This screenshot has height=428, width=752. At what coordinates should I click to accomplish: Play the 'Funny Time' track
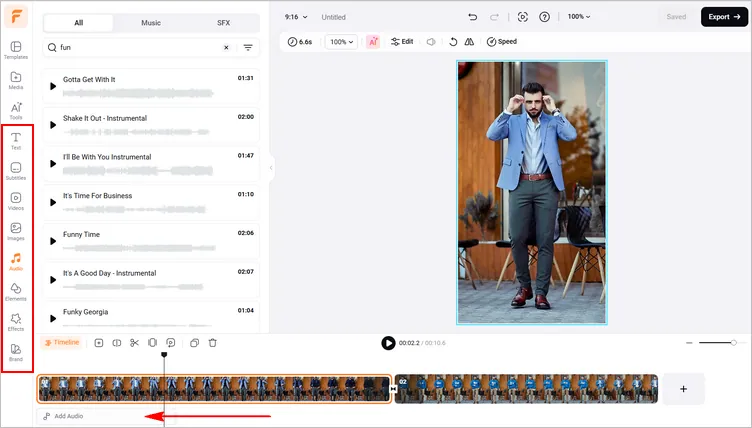[53, 241]
